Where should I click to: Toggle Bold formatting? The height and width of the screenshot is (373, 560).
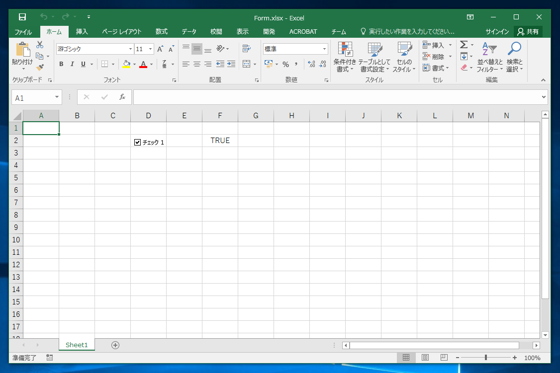click(61, 64)
